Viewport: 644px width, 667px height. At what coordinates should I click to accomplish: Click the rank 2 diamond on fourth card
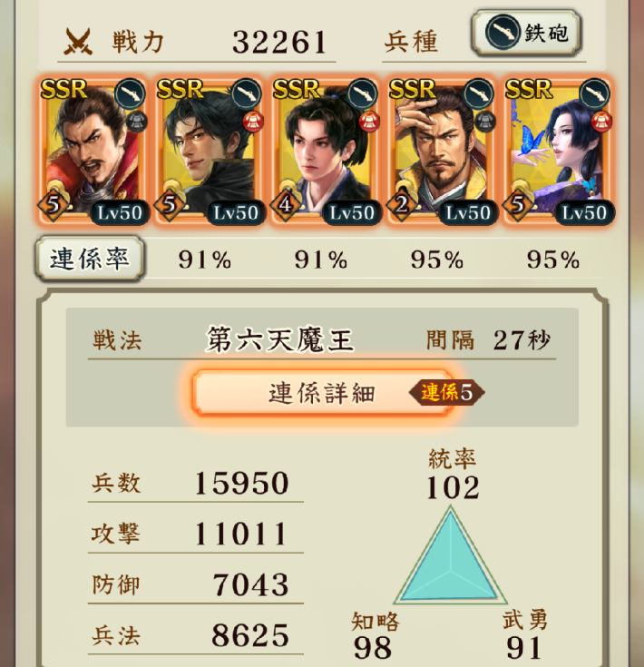pyautogui.click(x=401, y=205)
